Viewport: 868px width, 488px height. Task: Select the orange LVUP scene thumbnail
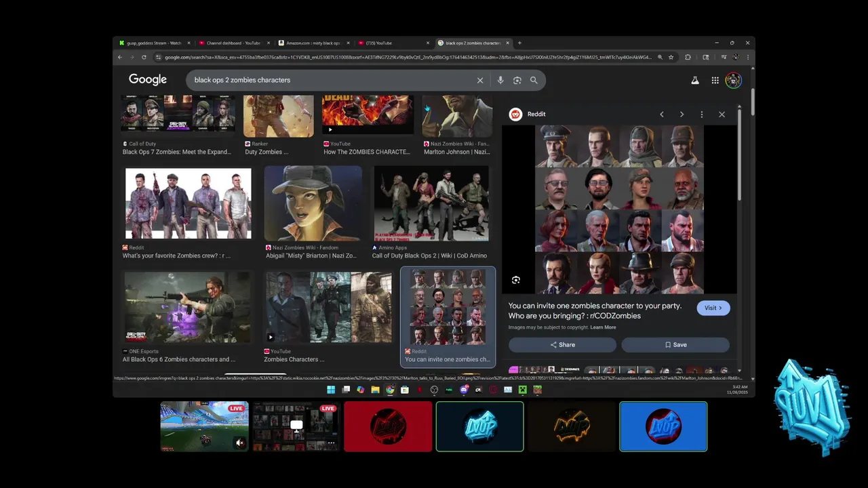click(572, 426)
